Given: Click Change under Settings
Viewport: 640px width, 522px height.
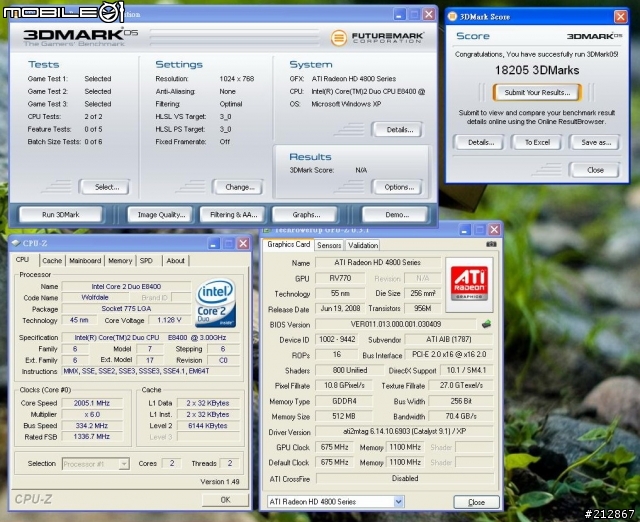Looking at the screenshot, I should [x=238, y=187].
